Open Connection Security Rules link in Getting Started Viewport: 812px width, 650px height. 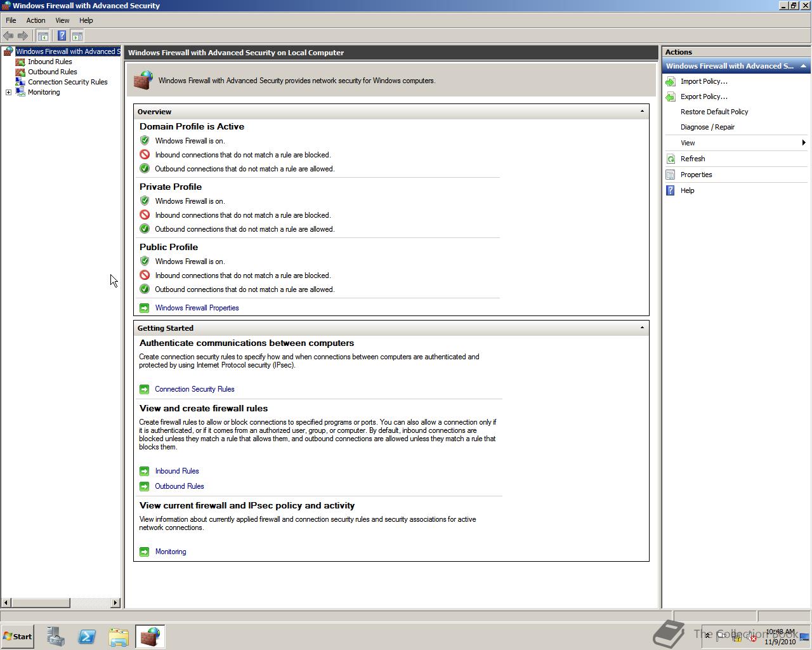coord(195,389)
